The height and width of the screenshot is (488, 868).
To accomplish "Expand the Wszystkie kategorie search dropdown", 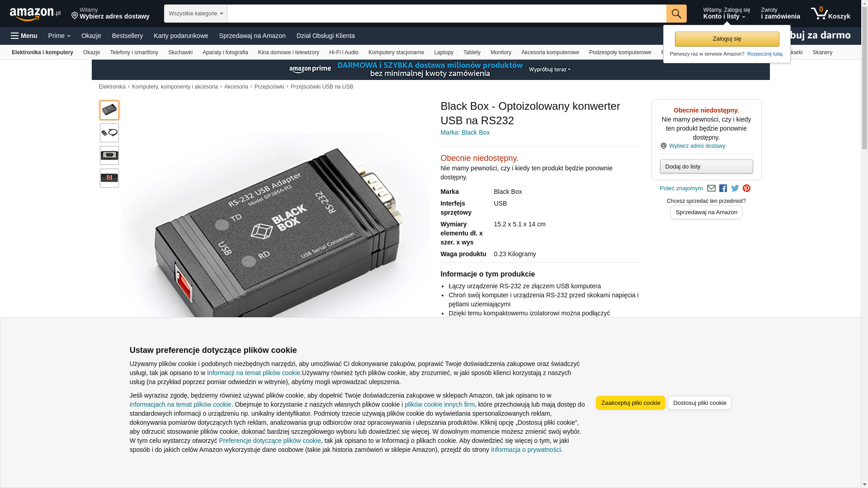I will pyautogui.click(x=196, y=14).
